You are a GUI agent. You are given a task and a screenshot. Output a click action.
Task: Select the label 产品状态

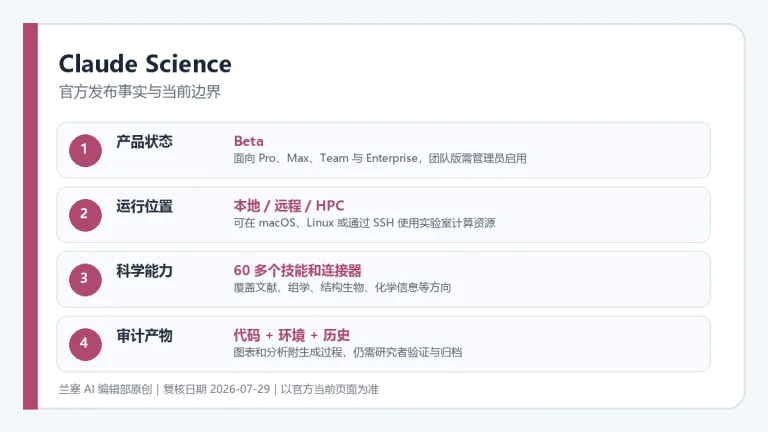(144, 142)
